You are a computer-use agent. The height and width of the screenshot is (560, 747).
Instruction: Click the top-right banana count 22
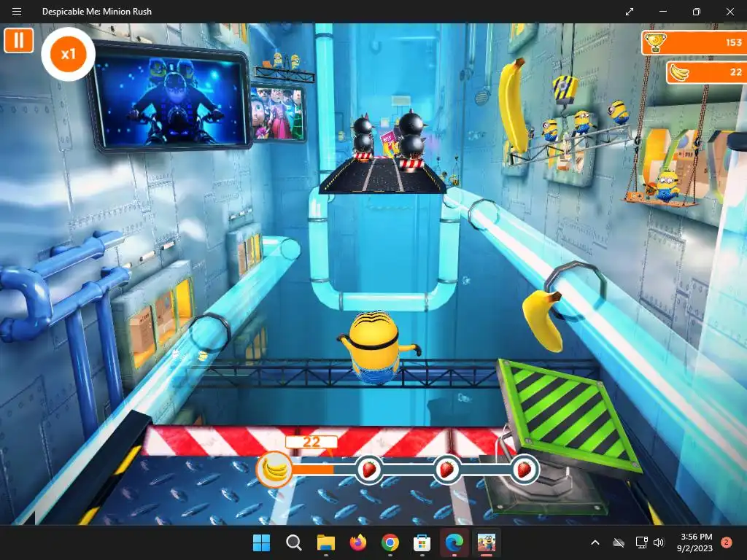[x=735, y=72]
